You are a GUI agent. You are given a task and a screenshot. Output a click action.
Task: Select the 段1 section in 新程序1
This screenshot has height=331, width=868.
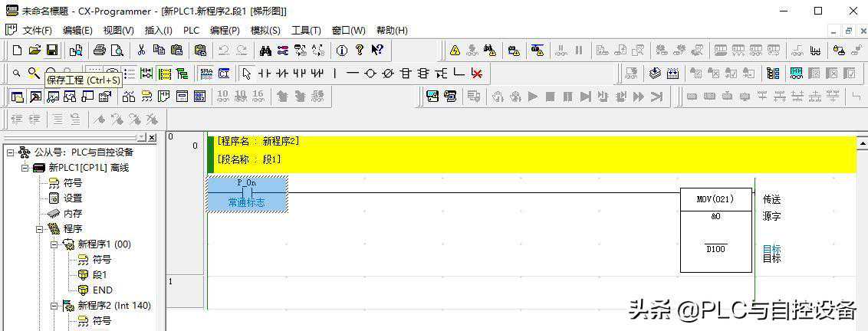click(100, 275)
